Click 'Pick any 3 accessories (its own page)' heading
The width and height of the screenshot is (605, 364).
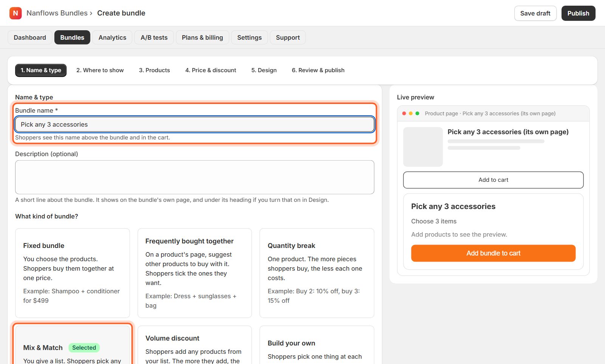[508, 132]
